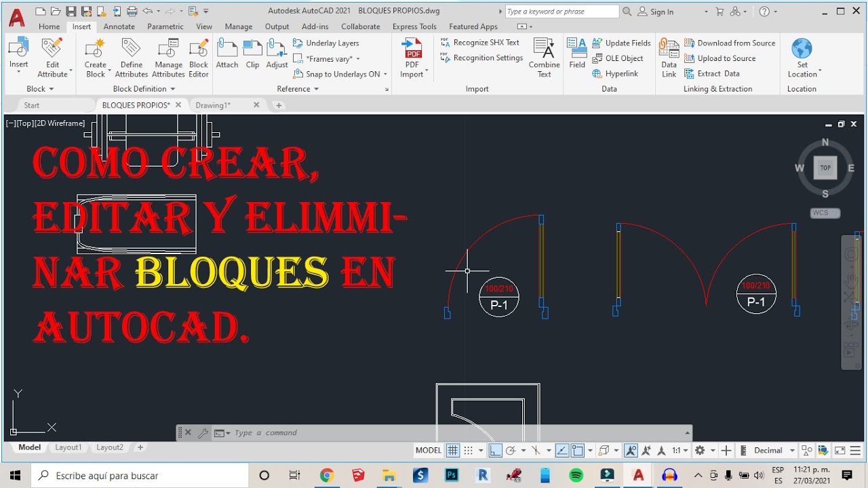Screen dimensions: 868x488
Task: Insert a Field
Action: point(577,54)
